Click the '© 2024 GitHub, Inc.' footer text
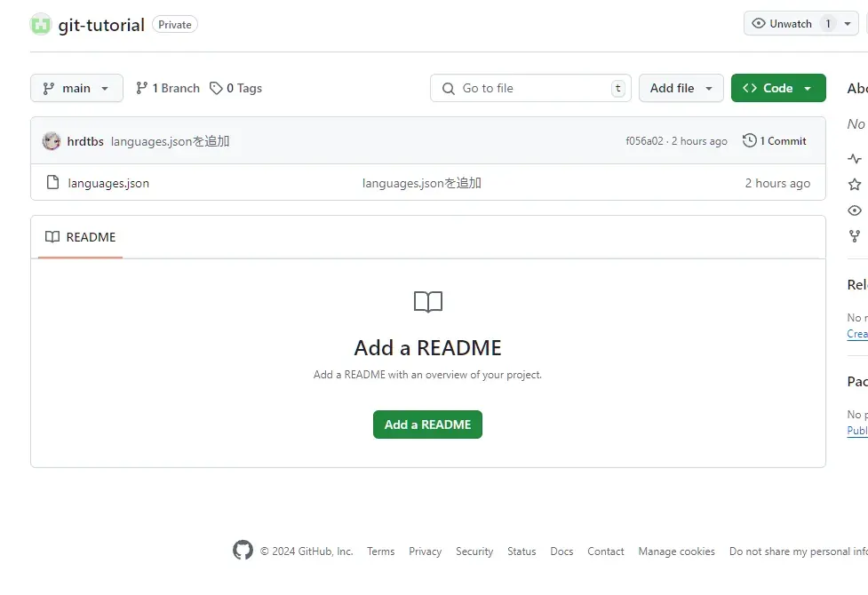The image size is (868, 595). click(307, 551)
